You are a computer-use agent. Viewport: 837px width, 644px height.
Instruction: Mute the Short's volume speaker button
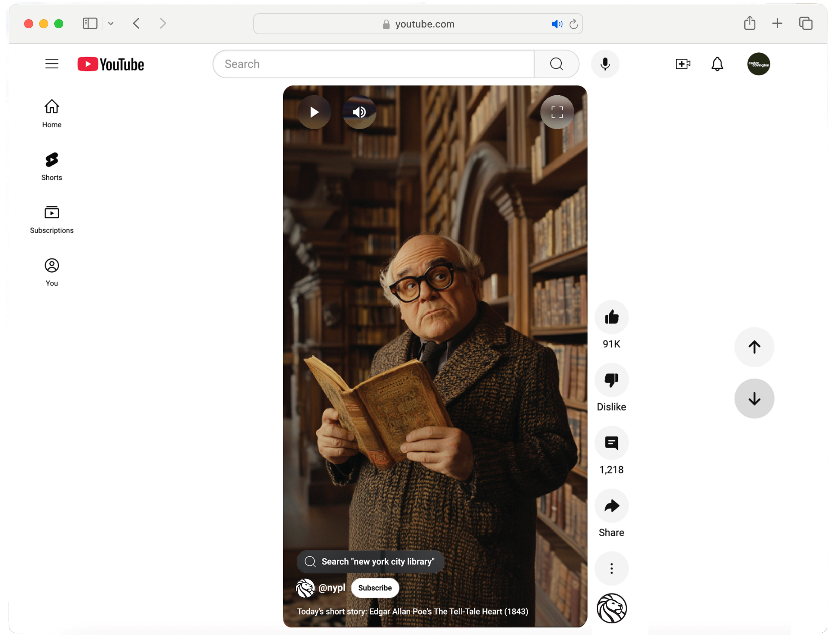click(x=359, y=112)
